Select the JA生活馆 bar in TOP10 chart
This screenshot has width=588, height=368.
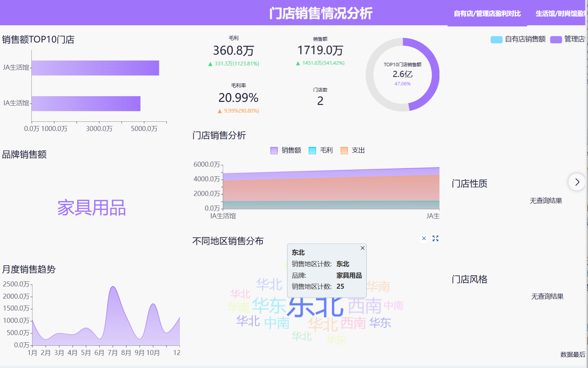coord(95,68)
